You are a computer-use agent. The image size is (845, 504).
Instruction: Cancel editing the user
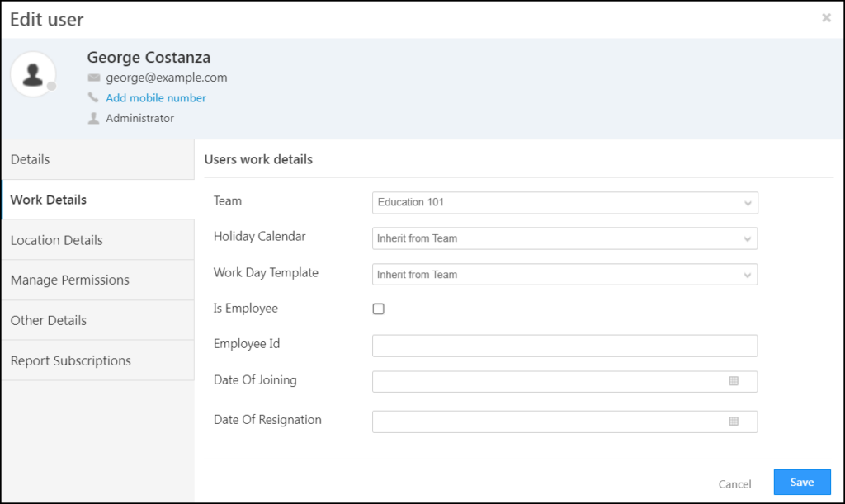click(x=734, y=483)
